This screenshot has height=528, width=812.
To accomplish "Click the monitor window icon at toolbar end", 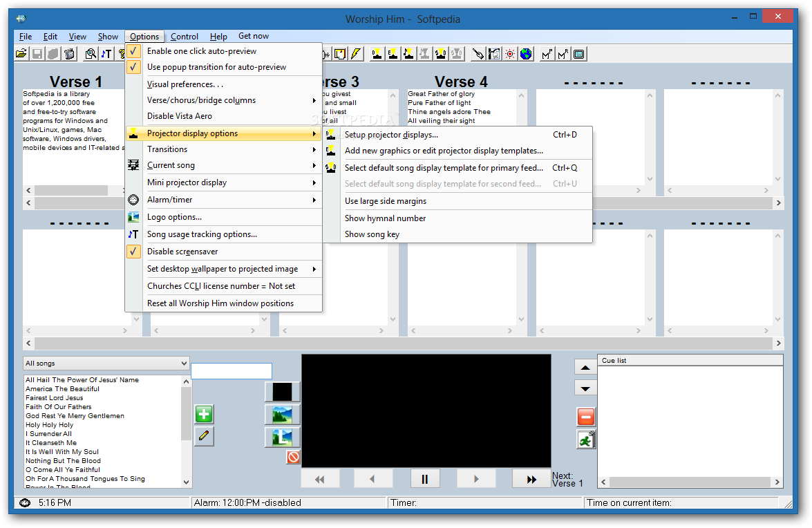I will pos(580,54).
